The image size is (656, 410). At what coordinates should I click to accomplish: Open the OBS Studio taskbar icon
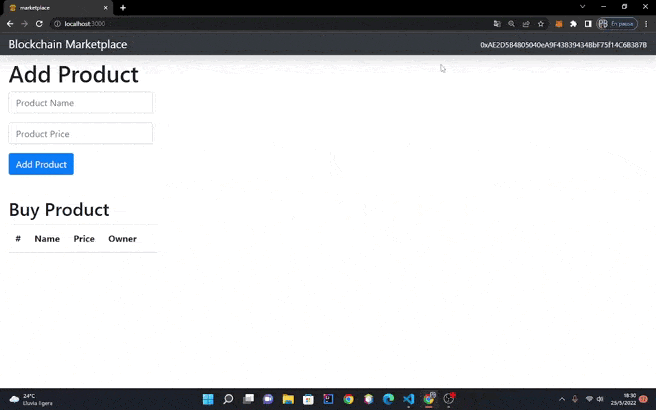[x=449, y=399]
